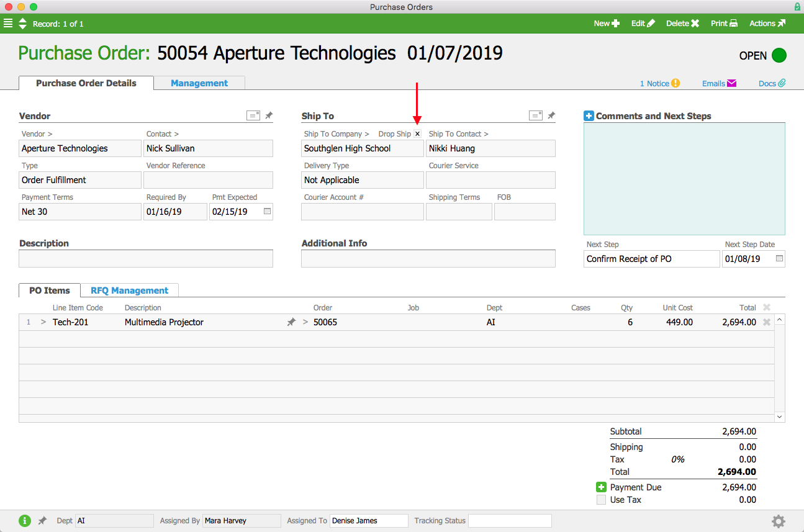This screenshot has width=804, height=532.
Task: Open the Assigned To Denise James field
Action: (x=369, y=521)
